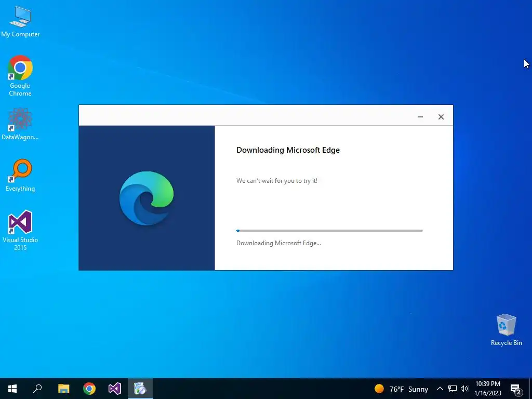
Task: Click 'Downloading Microsoft Edge...' status text
Action: pos(278,243)
